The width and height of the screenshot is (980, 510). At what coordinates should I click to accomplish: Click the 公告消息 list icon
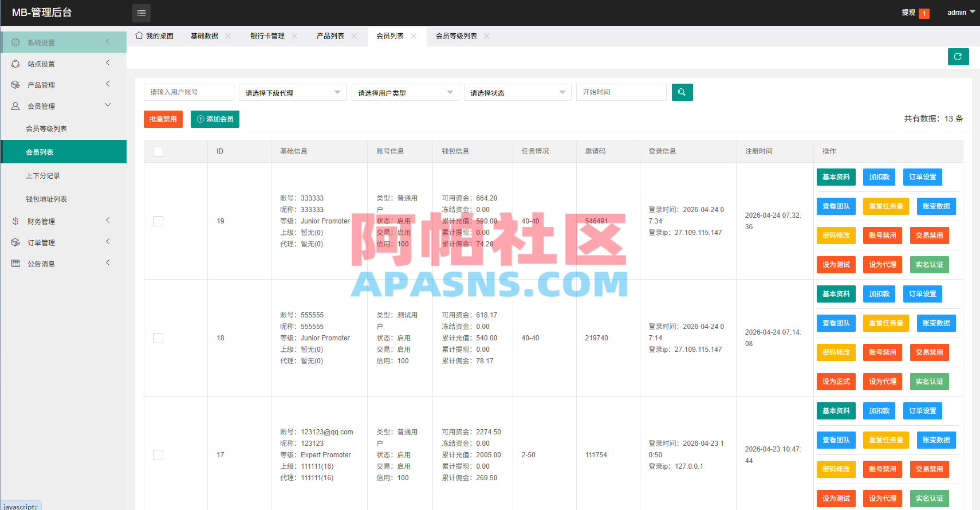pos(15,264)
